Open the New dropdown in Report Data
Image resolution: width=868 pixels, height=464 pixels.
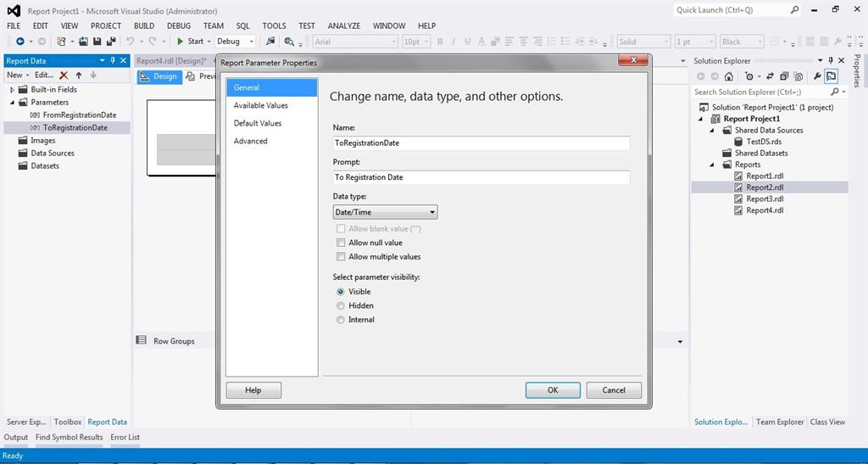click(x=18, y=75)
